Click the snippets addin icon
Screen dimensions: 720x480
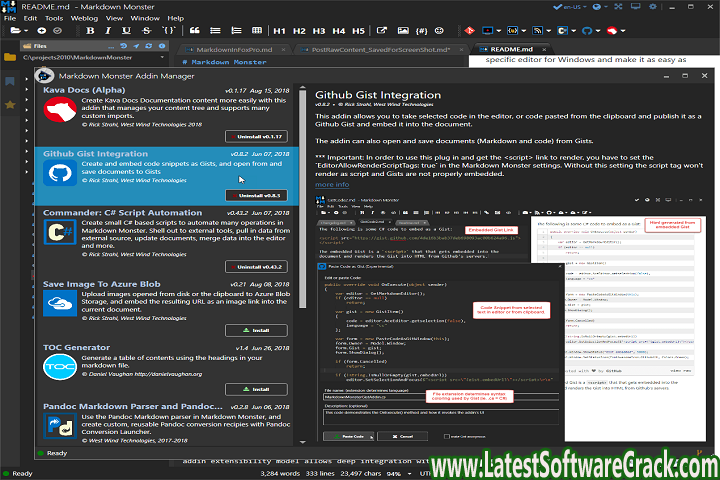(x=512, y=31)
